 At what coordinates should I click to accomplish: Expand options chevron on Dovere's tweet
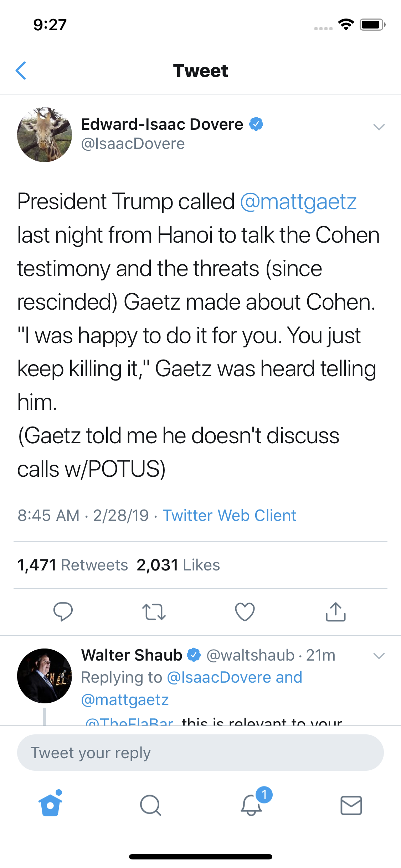click(x=379, y=127)
